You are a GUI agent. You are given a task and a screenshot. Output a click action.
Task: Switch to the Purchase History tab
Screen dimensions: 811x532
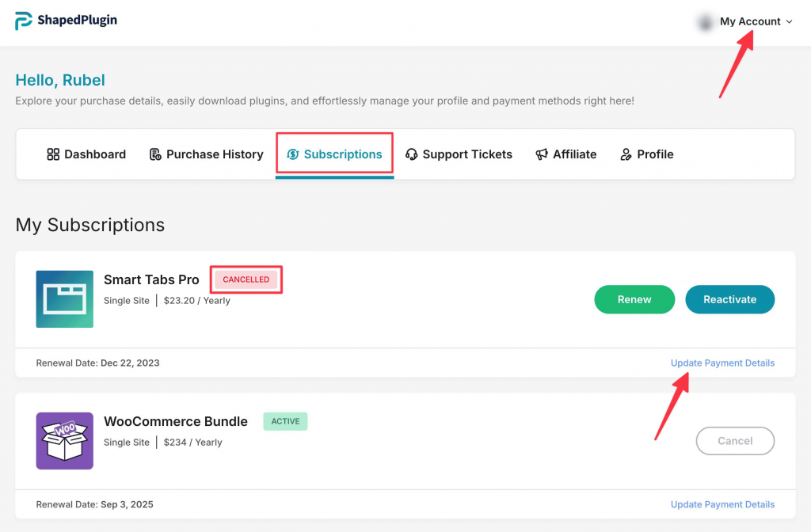tap(207, 154)
